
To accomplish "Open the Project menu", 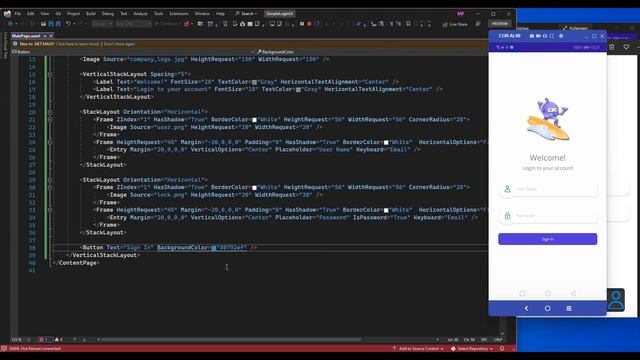I will click(x=73, y=13).
